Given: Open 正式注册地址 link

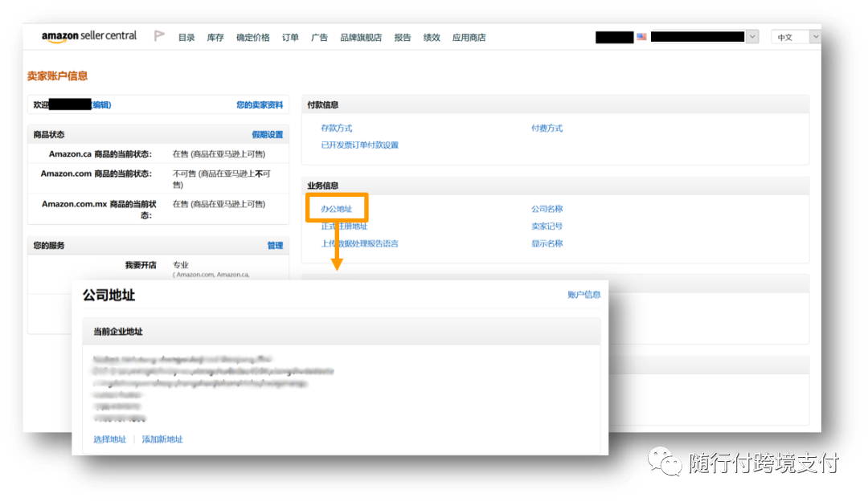Looking at the screenshot, I should (344, 226).
